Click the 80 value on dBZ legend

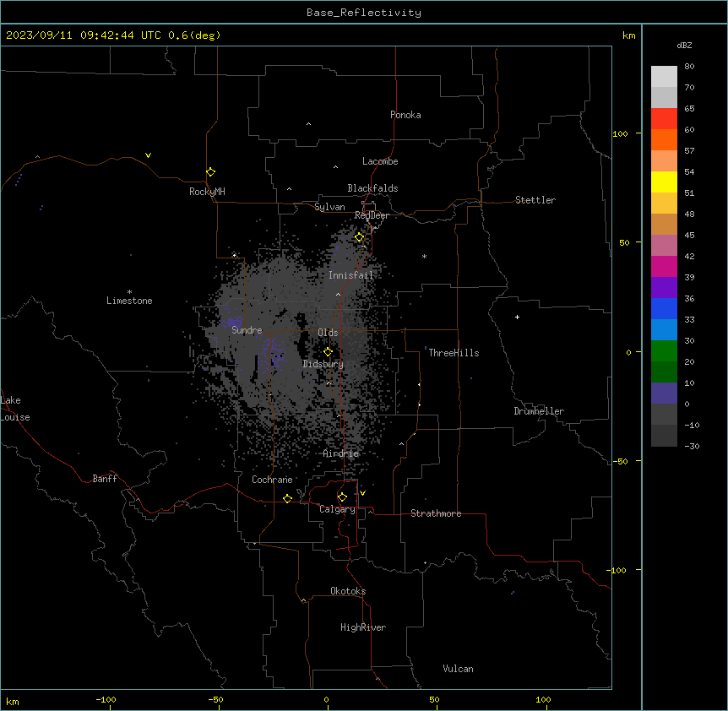[689, 67]
